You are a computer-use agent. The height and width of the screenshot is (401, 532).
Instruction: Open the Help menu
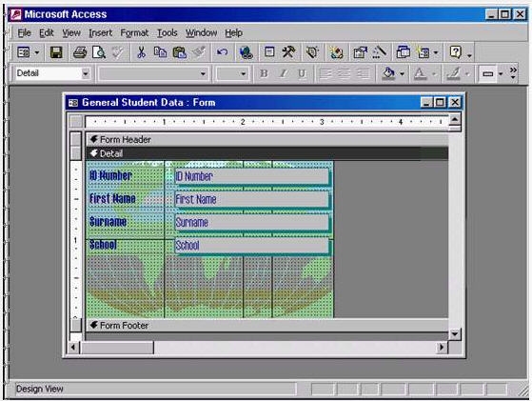pos(234,33)
